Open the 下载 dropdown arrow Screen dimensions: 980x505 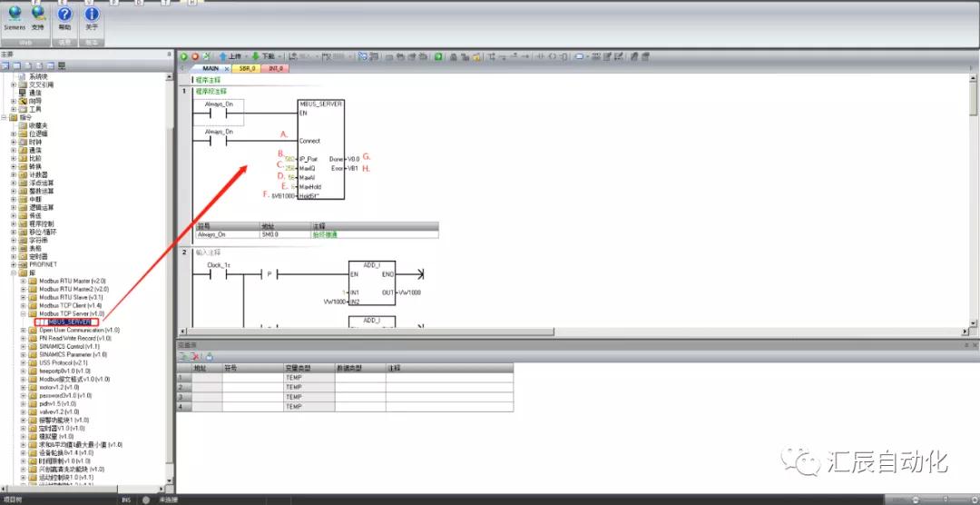[279, 56]
